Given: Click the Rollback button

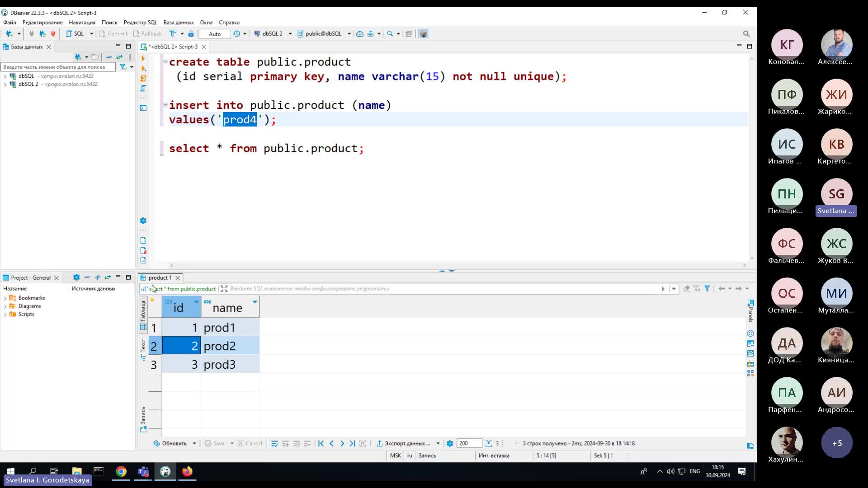Looking at the screenshot, I should [x=147, y=34].
